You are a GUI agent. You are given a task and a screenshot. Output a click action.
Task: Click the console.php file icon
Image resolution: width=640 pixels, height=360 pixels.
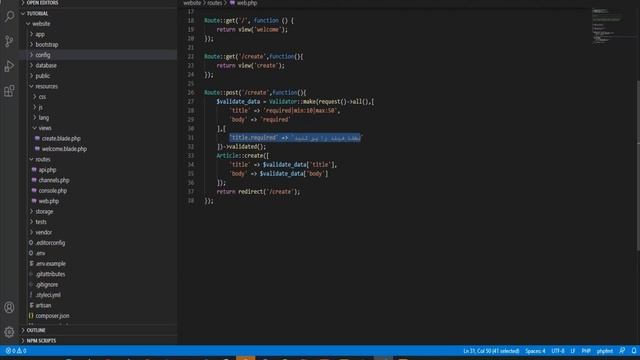(x=34, y=191)
